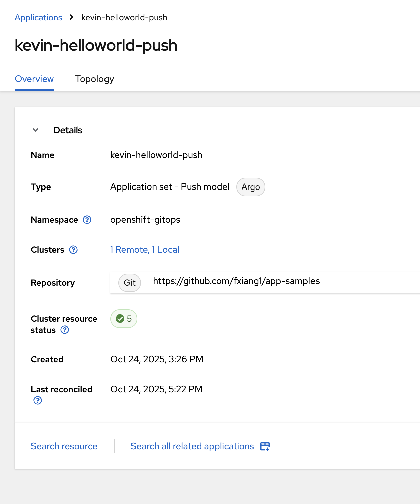
Task: Click the Argo label badge
Action: pos(251,187)
